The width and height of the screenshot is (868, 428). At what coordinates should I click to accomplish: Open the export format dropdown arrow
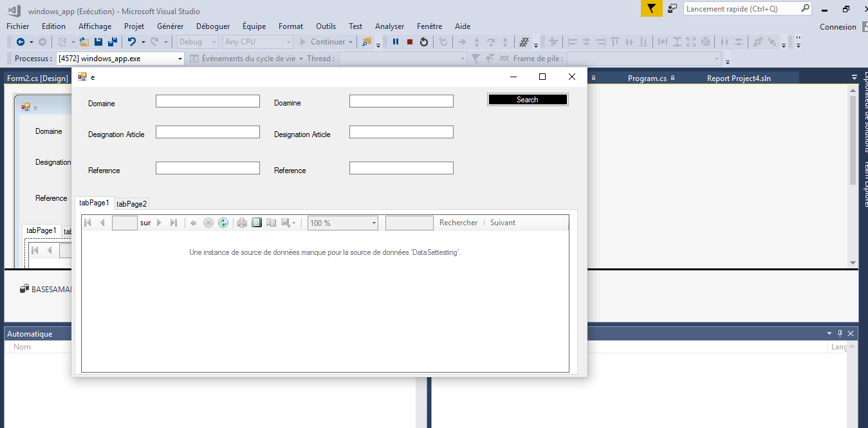(294, 223)
